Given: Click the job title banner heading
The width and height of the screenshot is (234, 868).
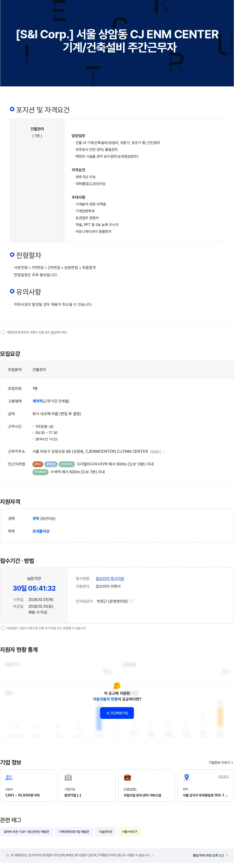Looking at the screenshot, I should 117,41.
